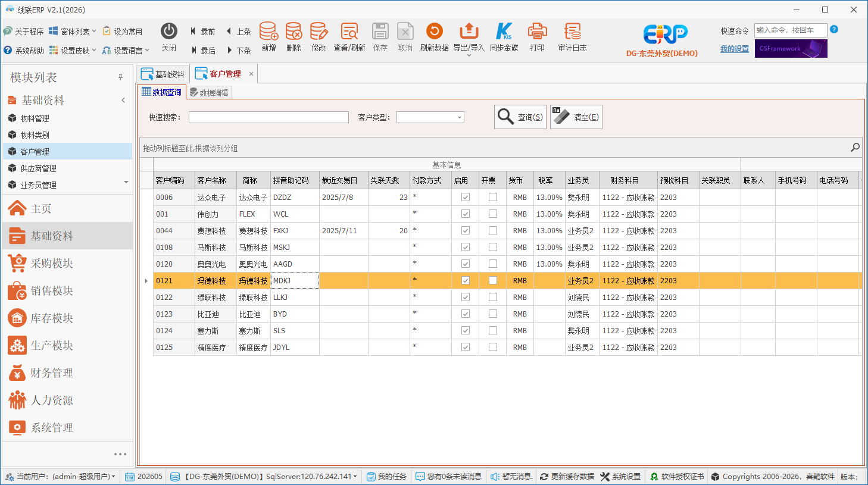Click 设为常用 menu item
The height and width of the screenshot is (485, 868).
pyautogui.click(x=123, y=31)
